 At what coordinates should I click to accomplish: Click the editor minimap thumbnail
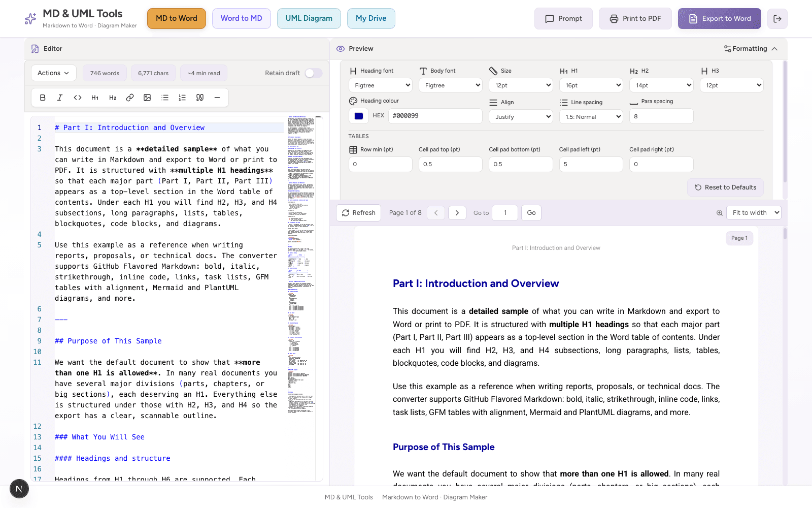pyautogui.click(x=301, y=264)
